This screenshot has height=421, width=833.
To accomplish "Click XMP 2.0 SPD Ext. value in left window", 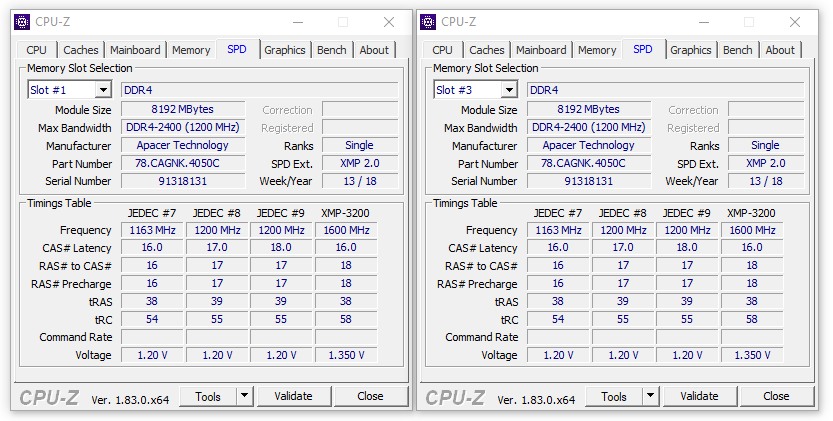I will tap(360, 163).
